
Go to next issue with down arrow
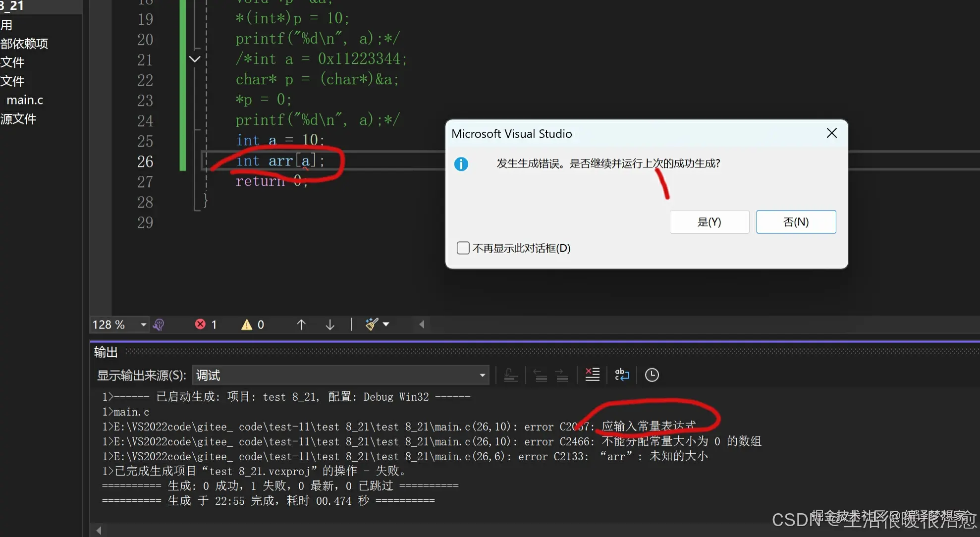(x=330, y=324)
